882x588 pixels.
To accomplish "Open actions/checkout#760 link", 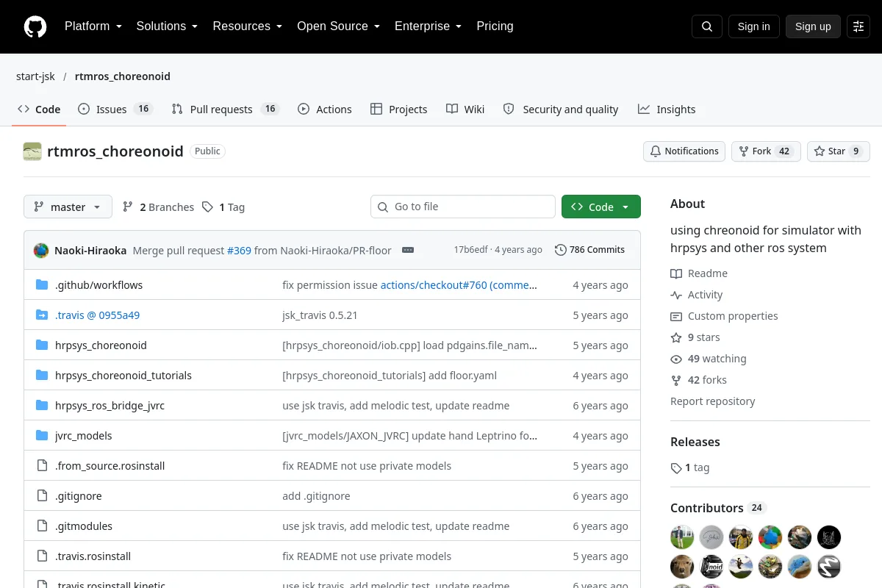I will [459, 285].
